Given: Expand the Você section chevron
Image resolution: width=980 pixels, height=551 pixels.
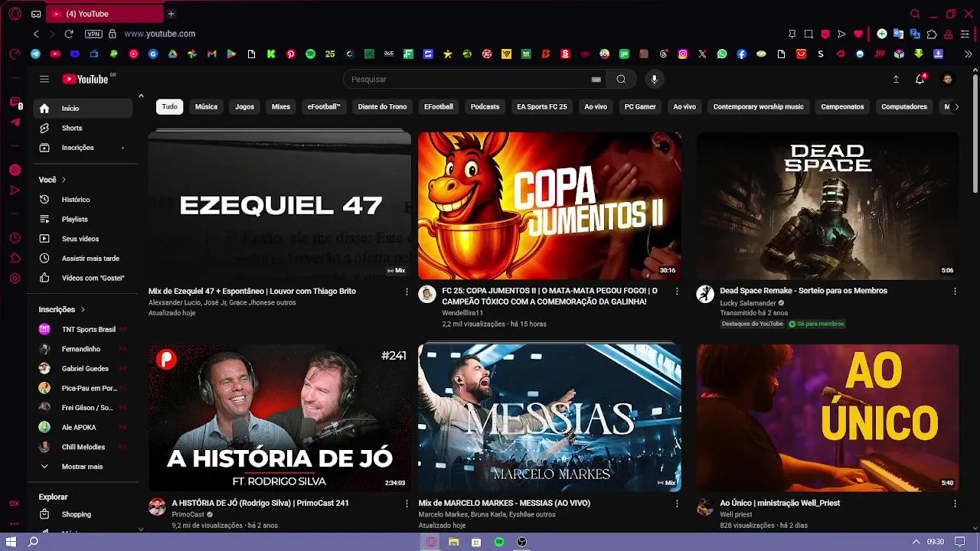Looking at the screenshot, I should (64, 180).
